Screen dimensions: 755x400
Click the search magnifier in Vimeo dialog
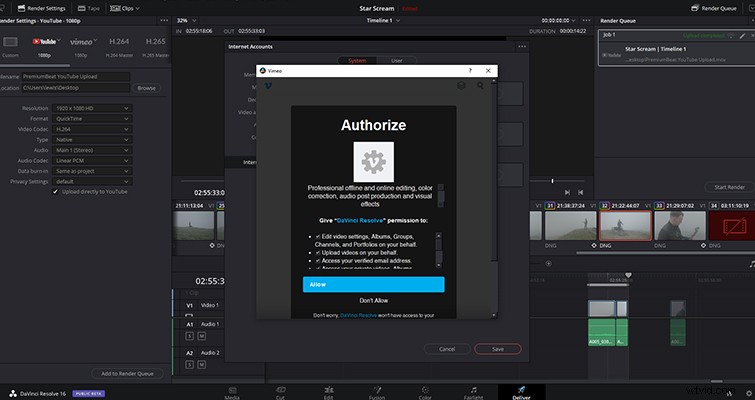(x=480, y=86)
